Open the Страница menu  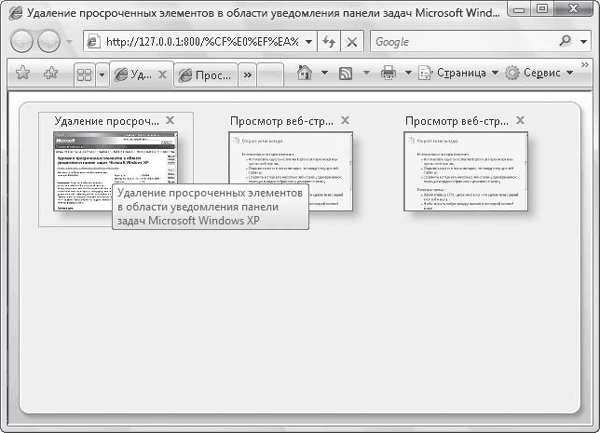[458, 73]
